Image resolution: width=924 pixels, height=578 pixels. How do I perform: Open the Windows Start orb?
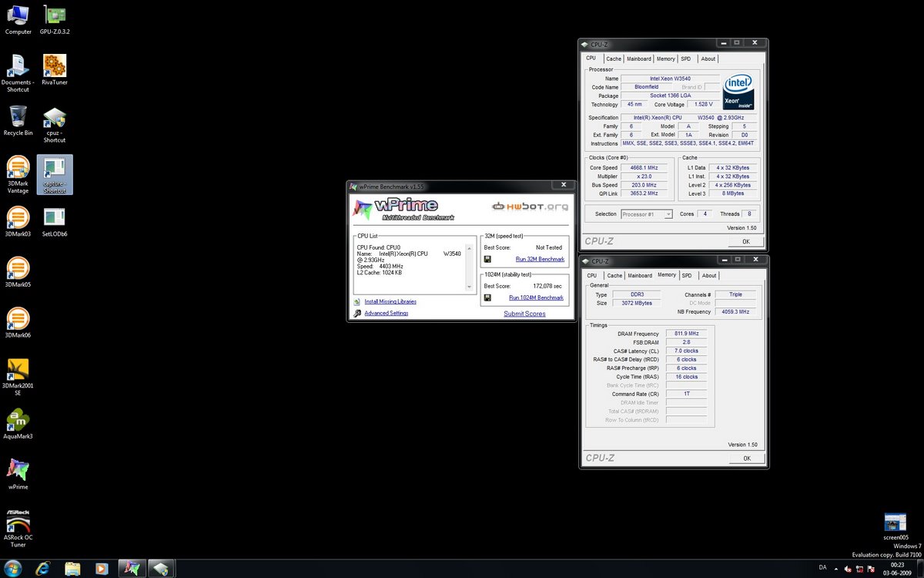[x=13, y=569]
